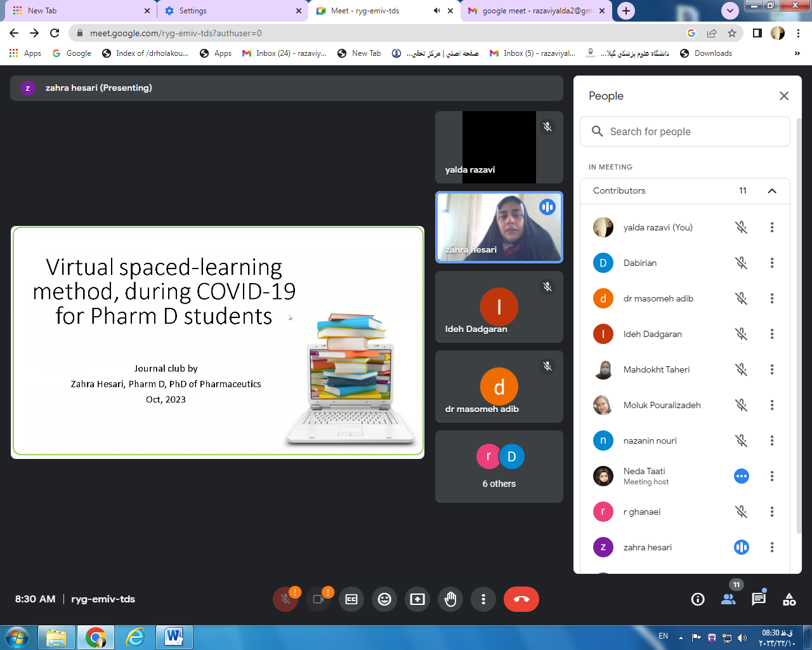Open more actions menu for Dabirian
812x650 pixels.
pos(772,263)
